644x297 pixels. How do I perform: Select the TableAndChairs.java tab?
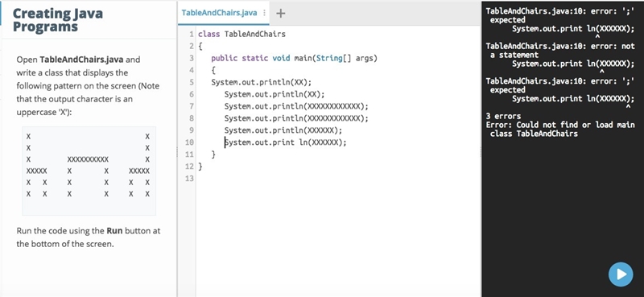pos(219,13)
